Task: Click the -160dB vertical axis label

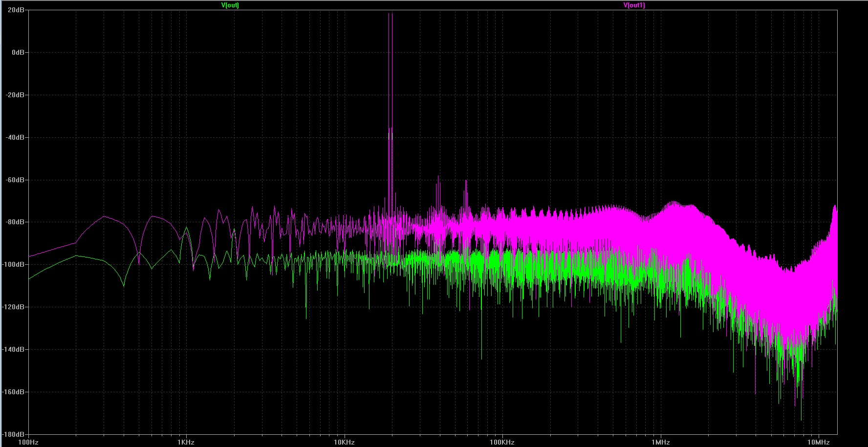Action: click(x=13, y=392)
